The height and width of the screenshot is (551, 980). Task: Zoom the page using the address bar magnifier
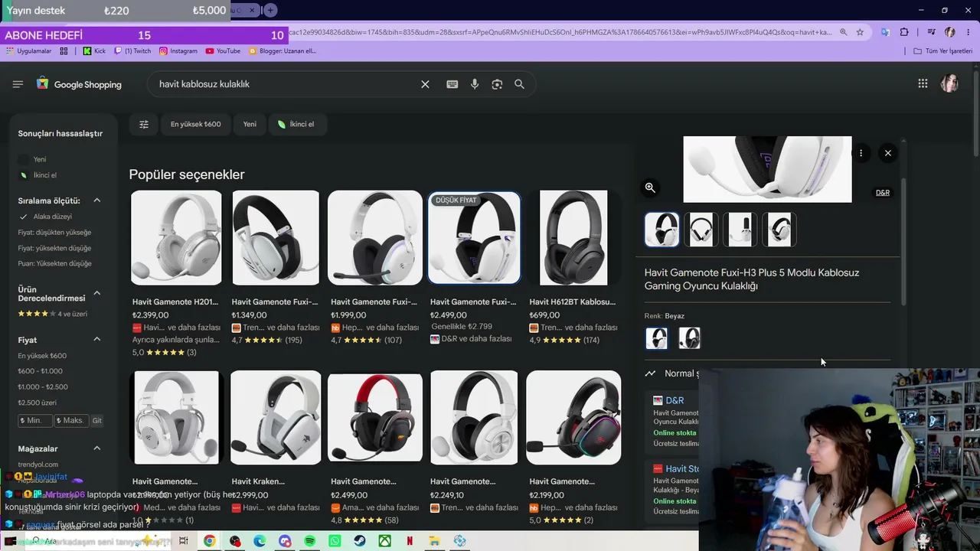843,32
